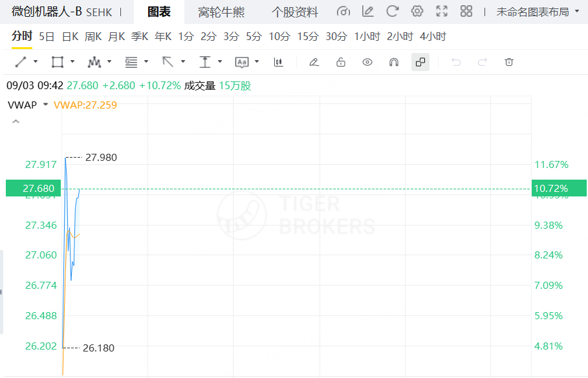Toggle the lock drawings icon
This screenshot has width=588, height=378.
point(340,62)
